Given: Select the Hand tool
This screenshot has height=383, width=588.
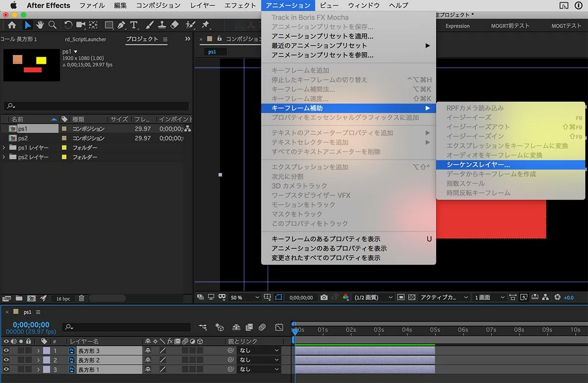Looking at the screenshot, I should click(x=40, y=25).
